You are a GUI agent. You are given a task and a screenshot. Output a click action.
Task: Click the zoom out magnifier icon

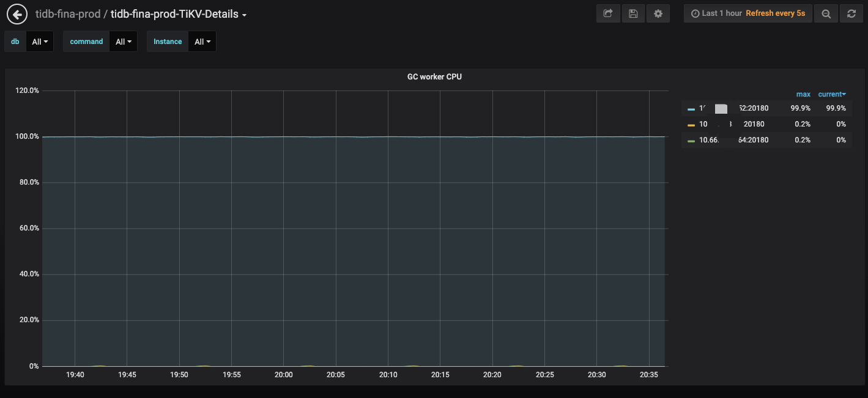coord(826,13)
